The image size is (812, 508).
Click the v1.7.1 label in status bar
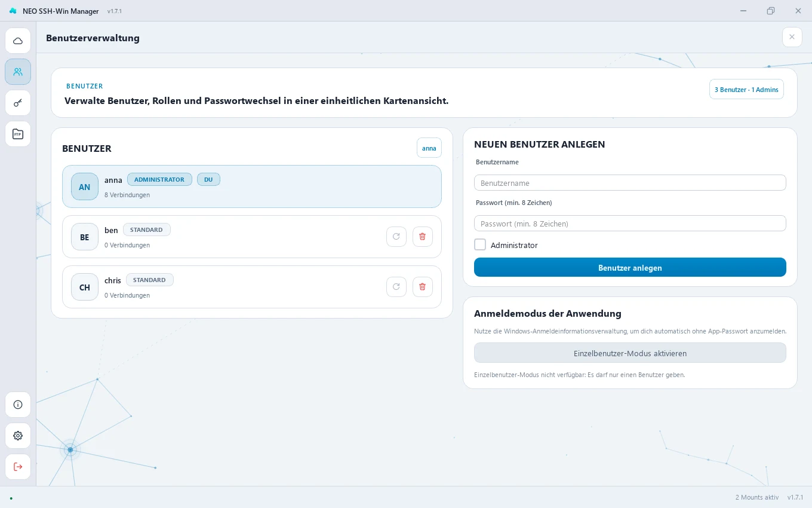795,497
